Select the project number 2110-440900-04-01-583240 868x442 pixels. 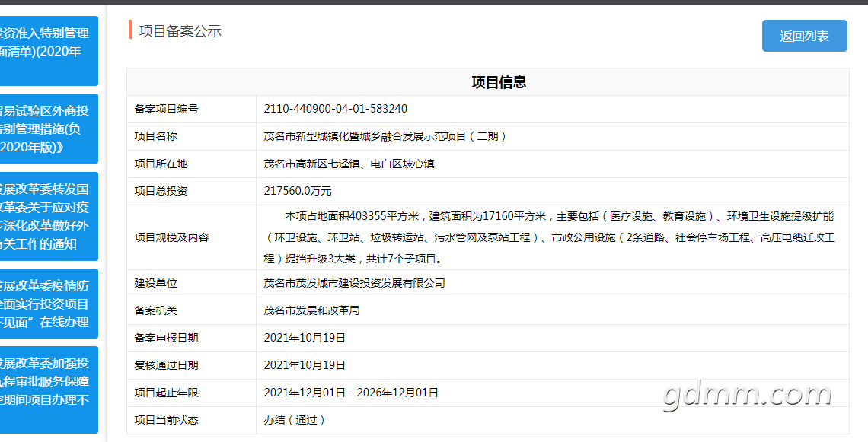tap(336, 109)
